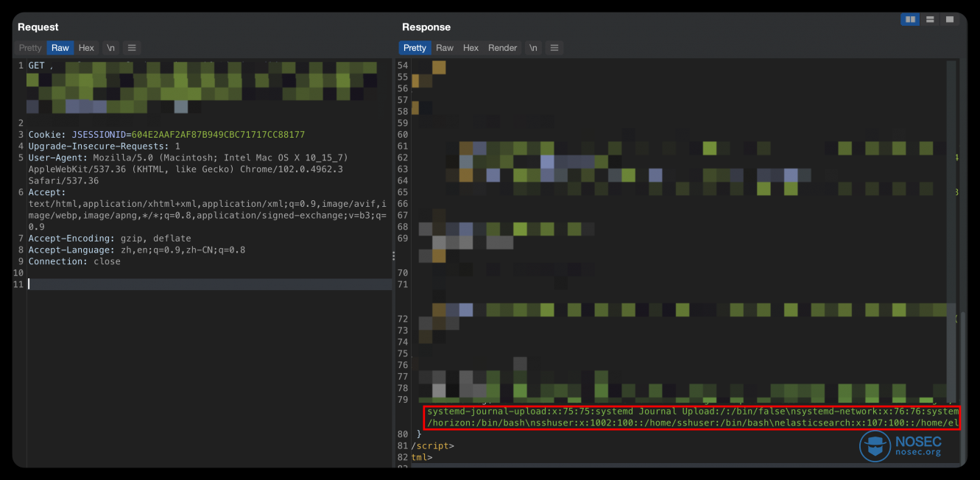Select the Hex tab in Request pane

click(x=86, y=48)
